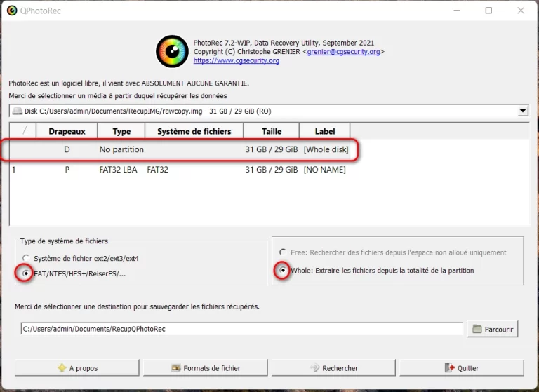
Task: Click partition number 1 cell
Action: (14, 170)
